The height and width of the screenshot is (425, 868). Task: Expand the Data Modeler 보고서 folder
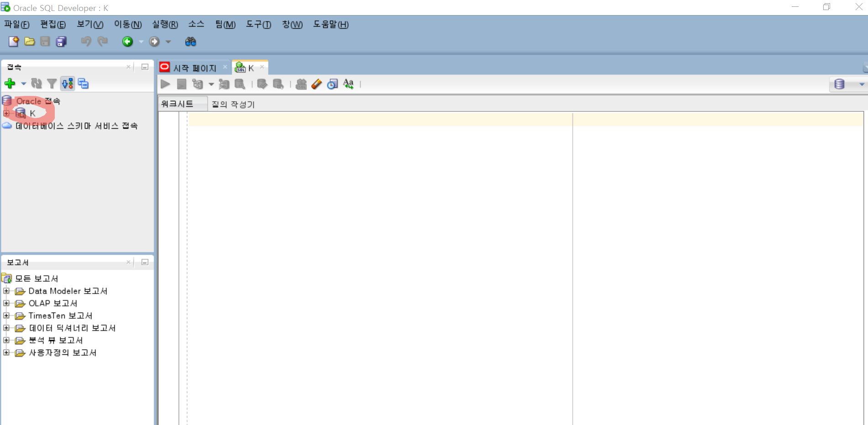[x=6, y=291]
